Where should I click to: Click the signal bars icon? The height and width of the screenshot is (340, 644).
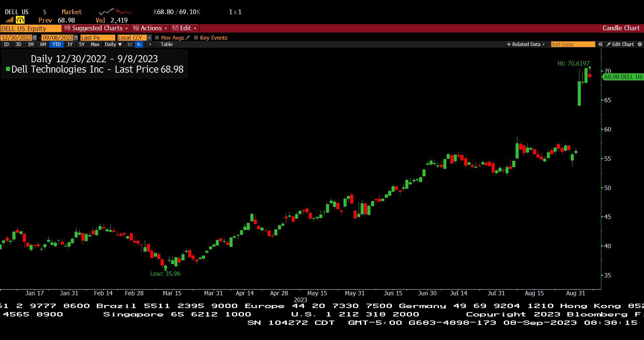[9, 20]
